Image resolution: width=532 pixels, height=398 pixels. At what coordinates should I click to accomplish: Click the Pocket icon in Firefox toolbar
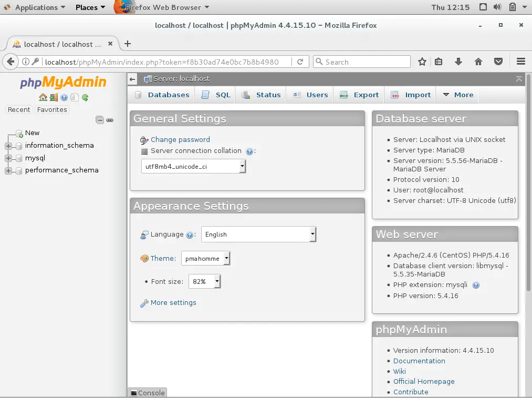click(x=498, y=62)
